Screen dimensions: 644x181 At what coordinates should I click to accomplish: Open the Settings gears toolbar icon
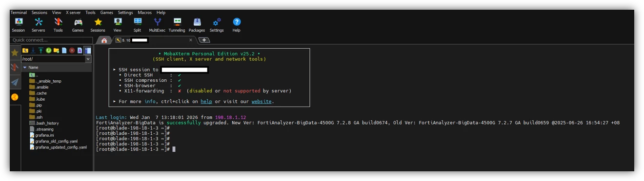217,25
